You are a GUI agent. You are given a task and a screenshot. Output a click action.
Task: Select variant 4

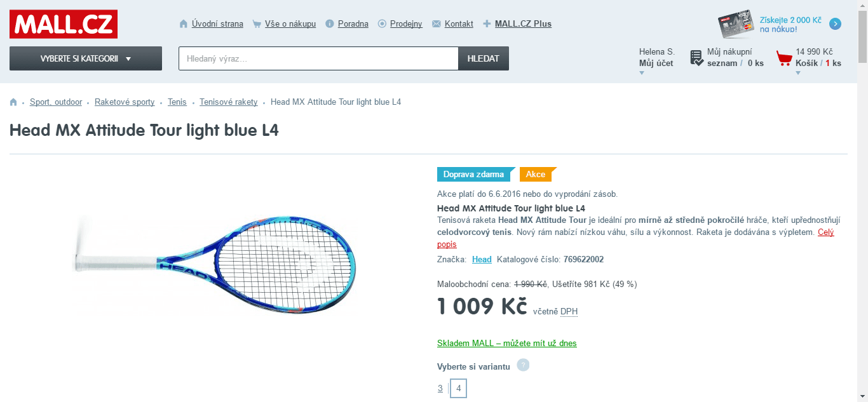tap(458, 388)
